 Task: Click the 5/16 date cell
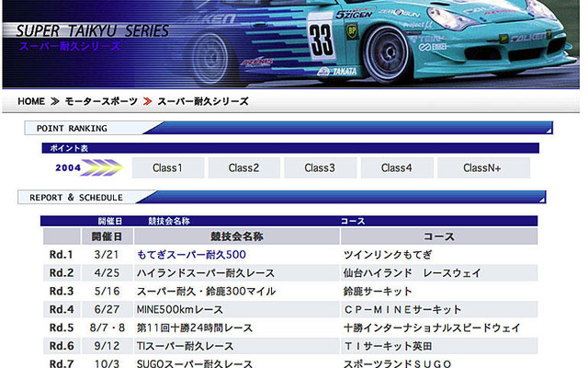[107, 291]
